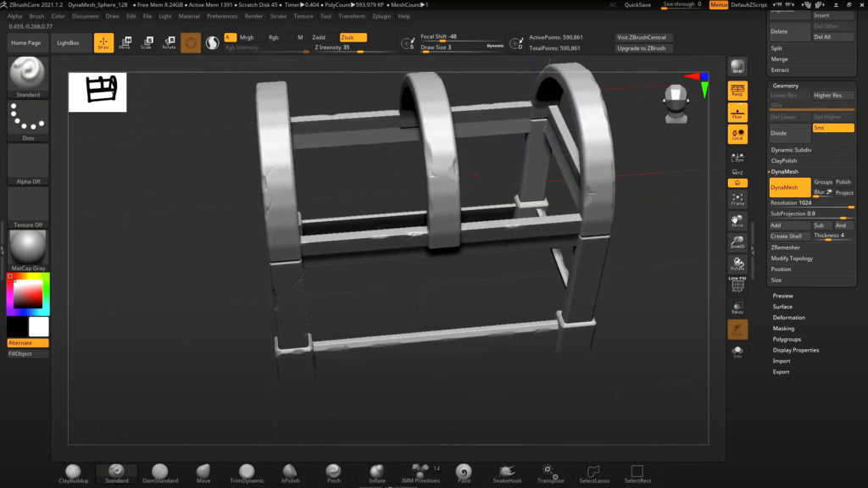Click the Frame view icon

tap(737, 199)
